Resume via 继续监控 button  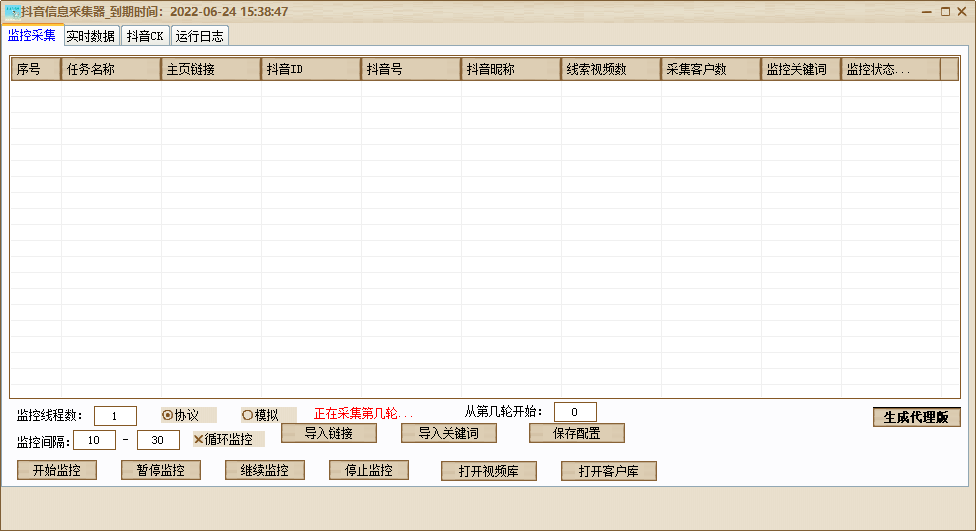point(265,471)
